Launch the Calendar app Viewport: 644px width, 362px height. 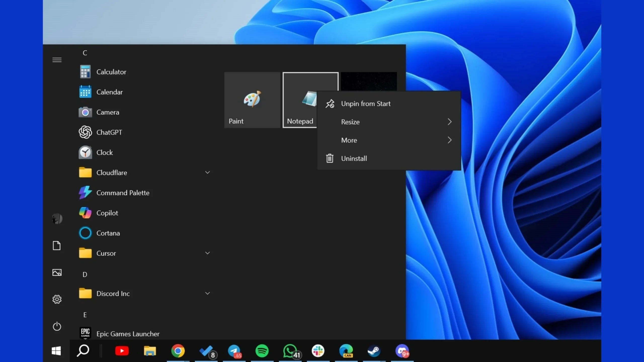click(145, 92)
